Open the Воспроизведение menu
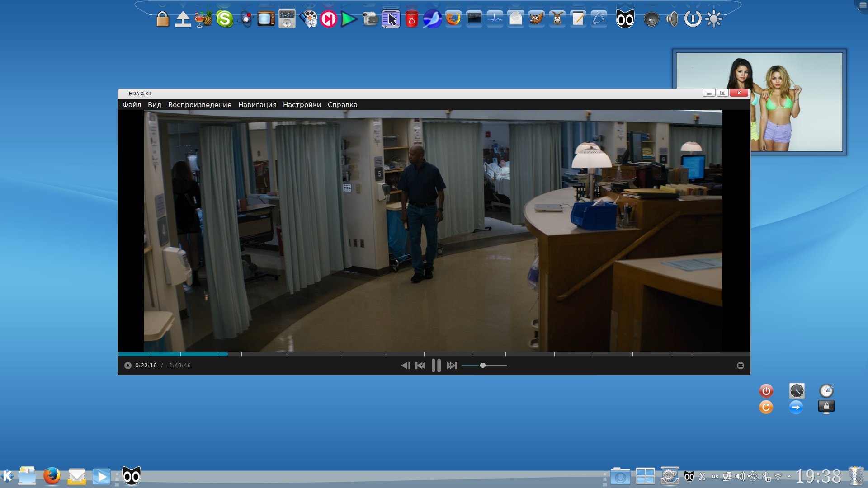The height and width of the screenshot is (488, 868). (199, 105)
